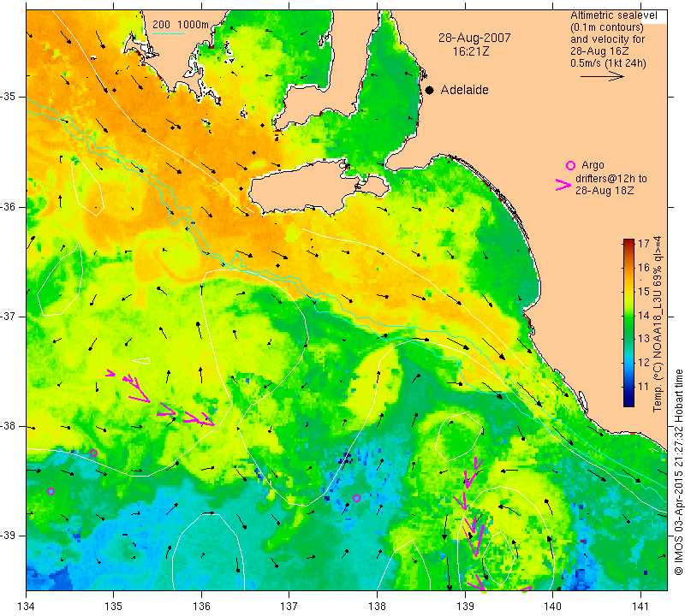
Task: Click the '28-Aug 16Z' legend text
Action: coord(599,51)
